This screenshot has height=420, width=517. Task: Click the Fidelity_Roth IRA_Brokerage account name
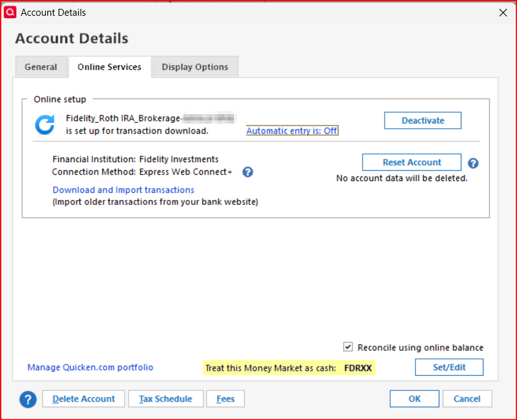150,119
